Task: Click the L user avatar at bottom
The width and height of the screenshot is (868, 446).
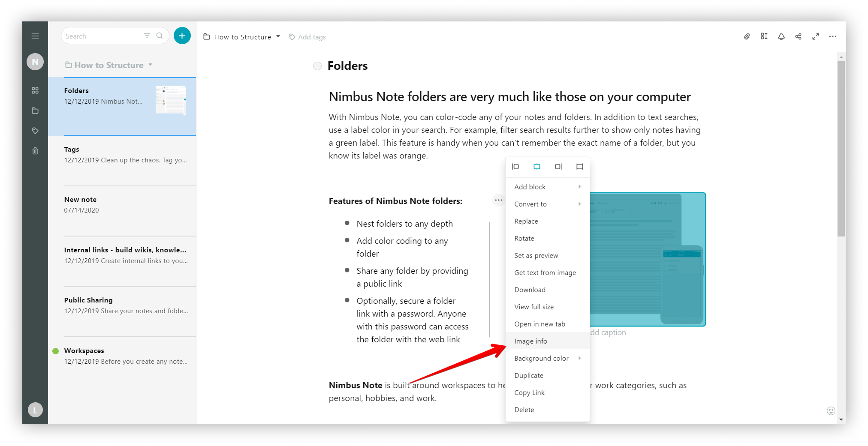Action: (35, 410)
